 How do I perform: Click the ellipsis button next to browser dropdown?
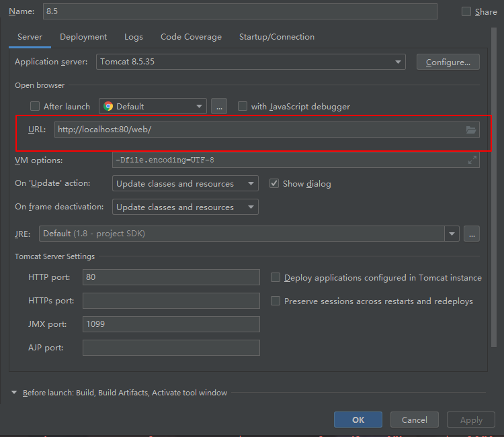tap(219, 106)
